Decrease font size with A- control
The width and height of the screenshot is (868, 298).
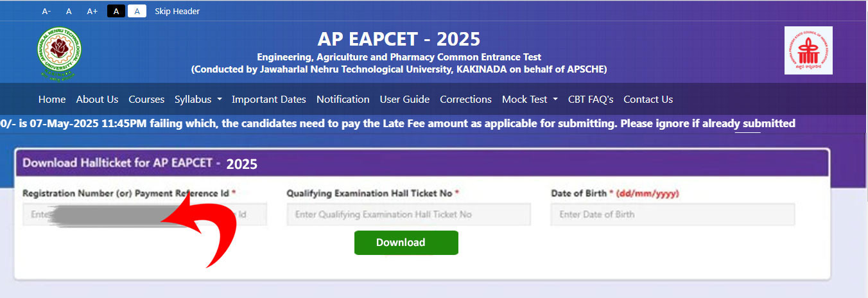[x=46, y=11]
